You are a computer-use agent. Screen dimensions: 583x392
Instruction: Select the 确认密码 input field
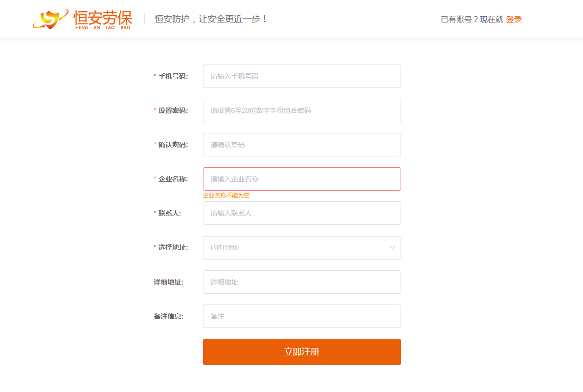point(302,145)
